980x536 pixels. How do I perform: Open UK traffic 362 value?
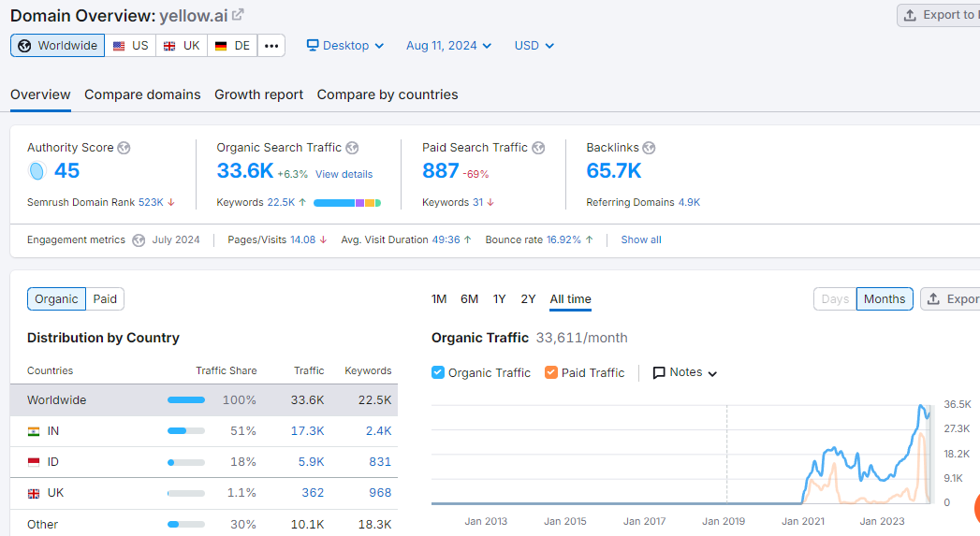tap(313, 493)
